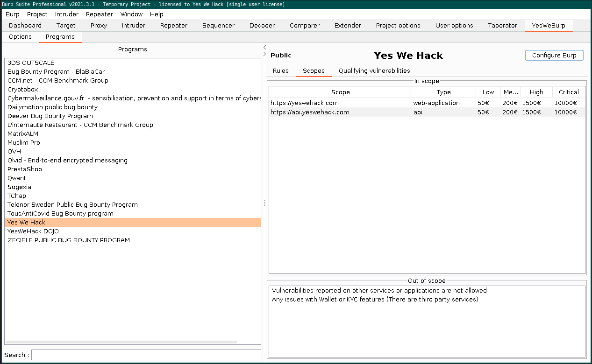Viewport: 592px width, 364px height.
Task: Click the programs list horizontal scrollbar
Action: pos(121,342)
